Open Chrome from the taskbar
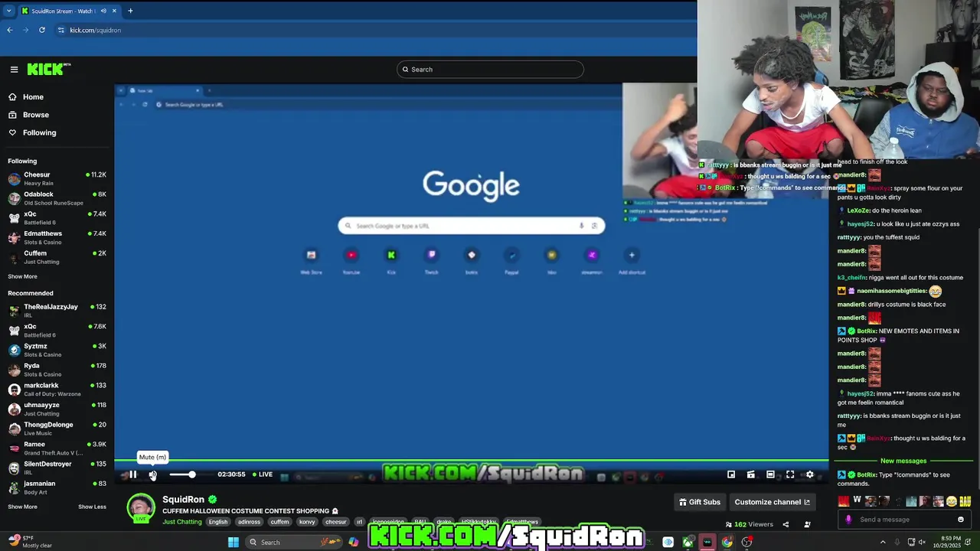The height and width of the screenshot is (551, 980). pos(727,542)
